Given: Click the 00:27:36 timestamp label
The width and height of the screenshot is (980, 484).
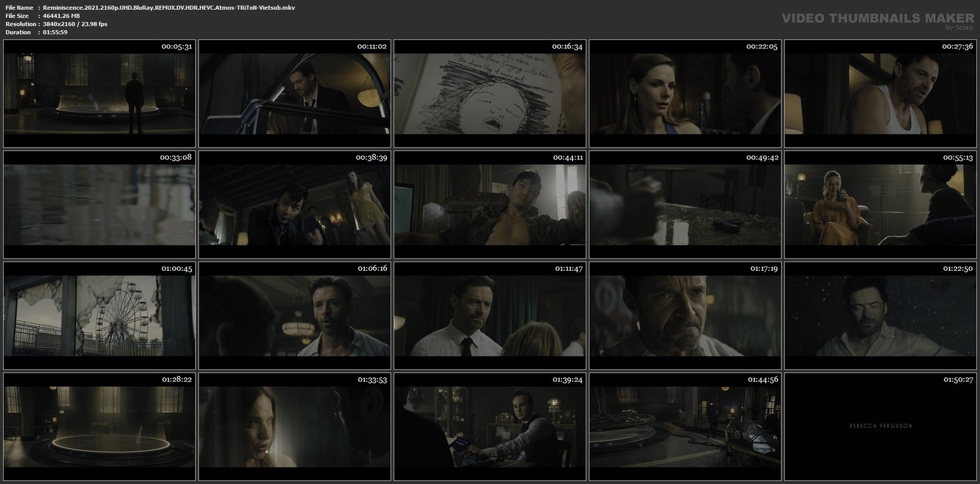Looking at the screenshot, I should pyautogui.click(x=958, y=47).
